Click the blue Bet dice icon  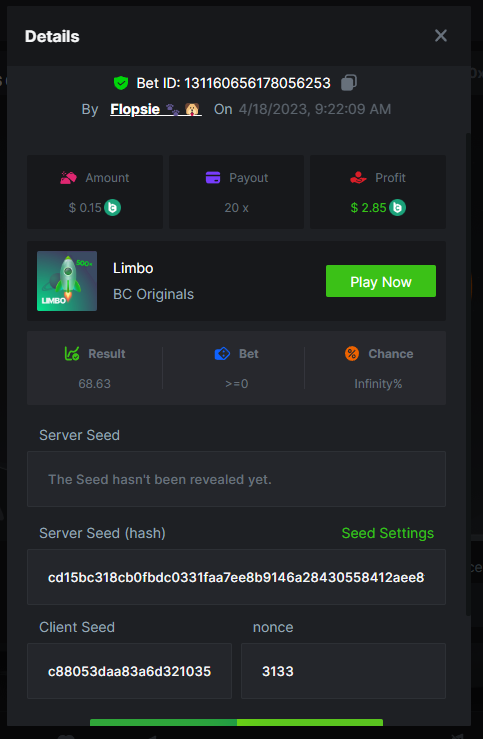point(222,353)
